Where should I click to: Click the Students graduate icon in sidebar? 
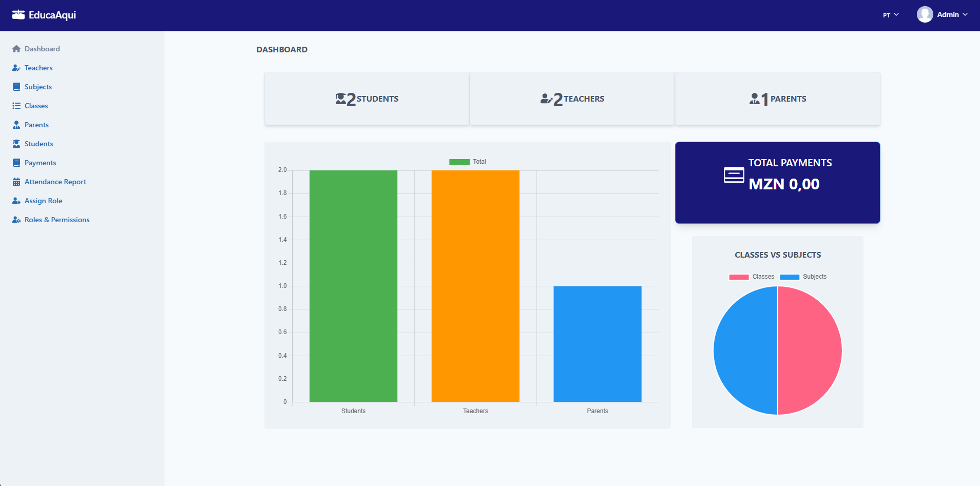point(16,144)
